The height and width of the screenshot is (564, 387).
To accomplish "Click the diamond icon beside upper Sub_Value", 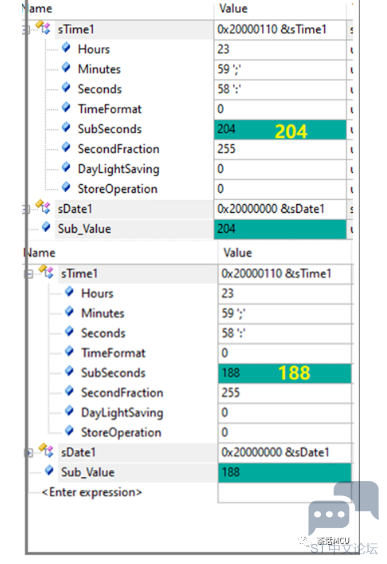I will [46, 227].
